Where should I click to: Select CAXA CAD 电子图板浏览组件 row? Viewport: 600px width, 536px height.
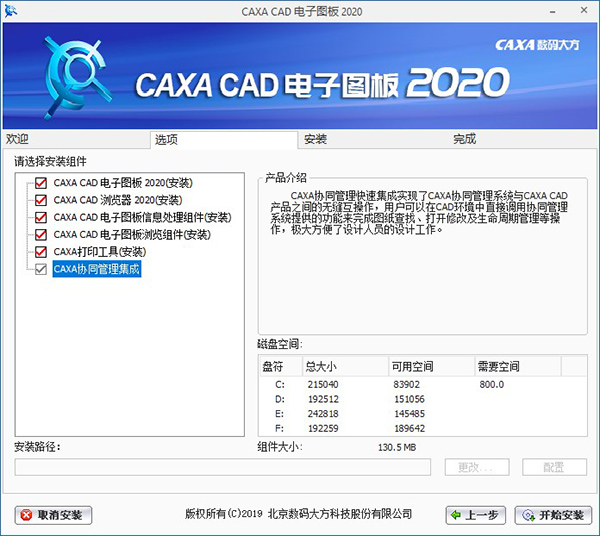click(132, 235)
